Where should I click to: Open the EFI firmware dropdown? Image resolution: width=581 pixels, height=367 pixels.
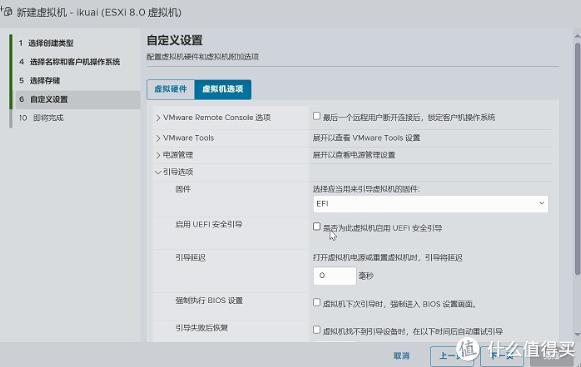[431, 204]
